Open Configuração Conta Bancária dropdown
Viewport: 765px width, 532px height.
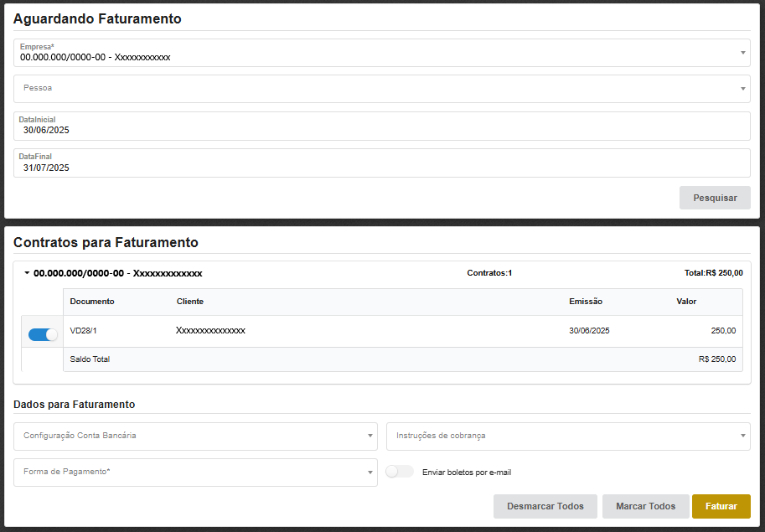[195, 436]
